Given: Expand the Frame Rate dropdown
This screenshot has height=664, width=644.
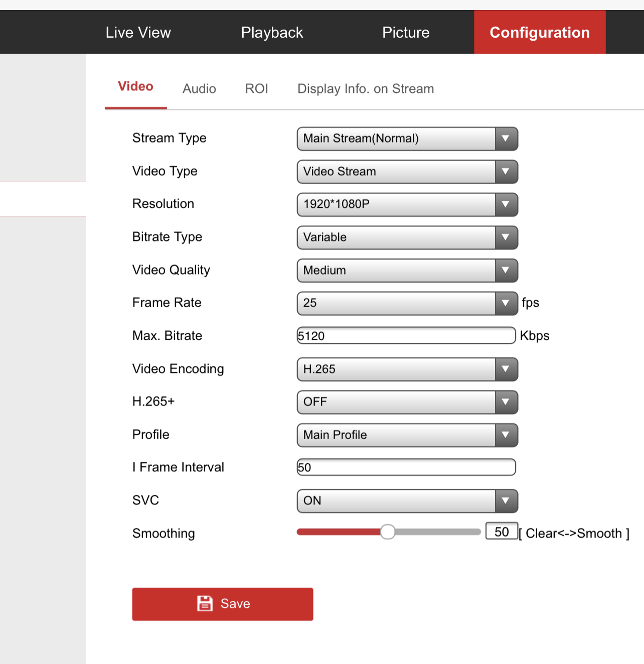Looking at the screenshot, I should pos(407,303).
